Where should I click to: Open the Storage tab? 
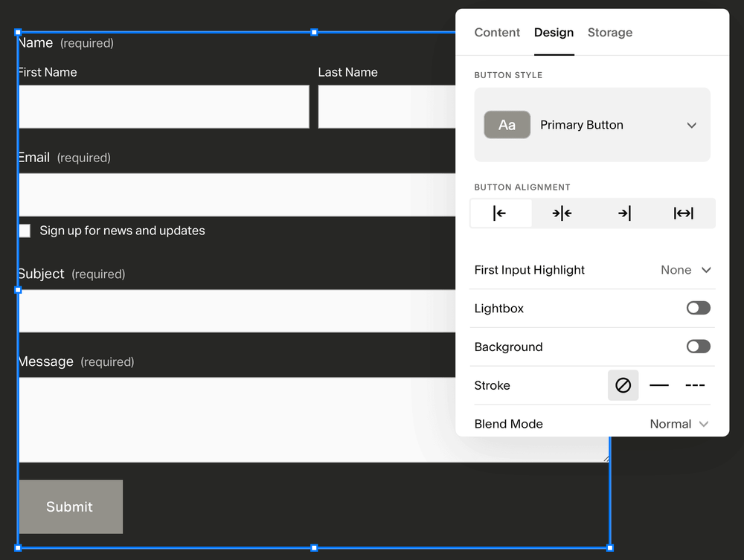[610, 33]
